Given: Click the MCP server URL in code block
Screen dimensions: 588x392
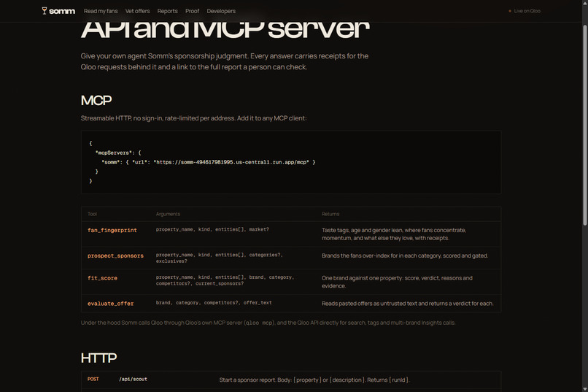Looking at the screenshot, I should (x=231, y=163).
